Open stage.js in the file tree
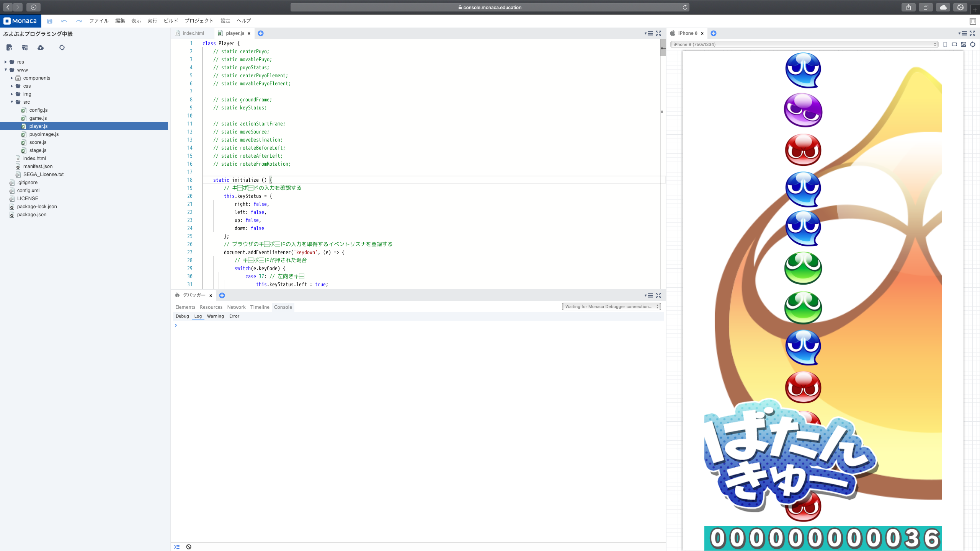The width and height of the screenshot is (980, 551). (38, 150)
